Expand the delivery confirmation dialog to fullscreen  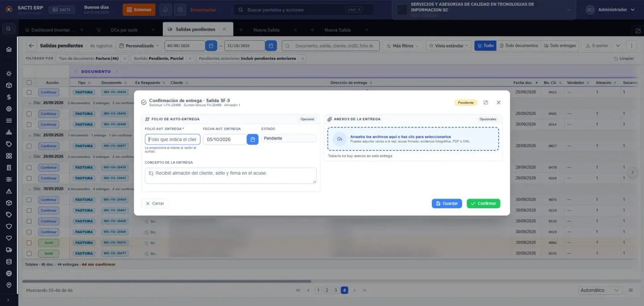[x=486, y=102]
